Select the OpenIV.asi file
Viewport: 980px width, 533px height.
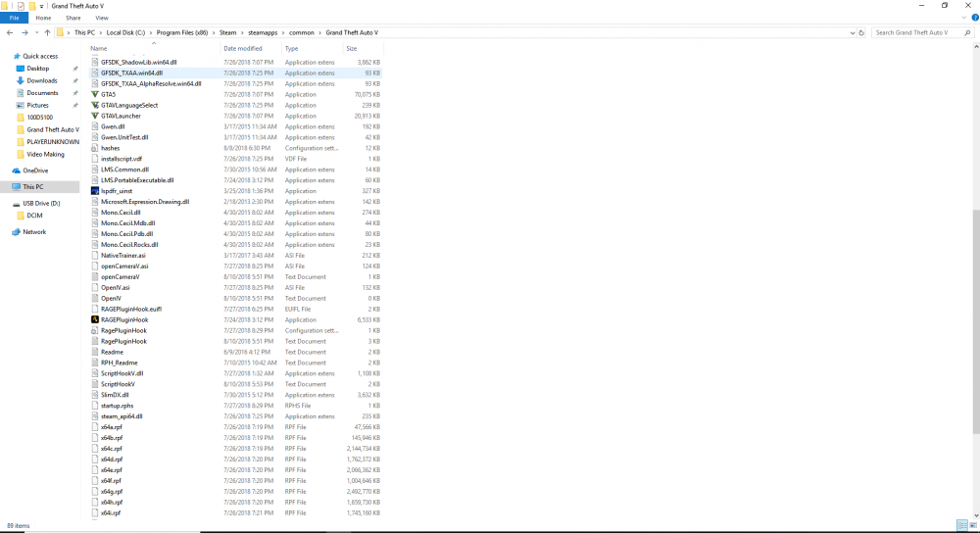[x=115, y=287]
